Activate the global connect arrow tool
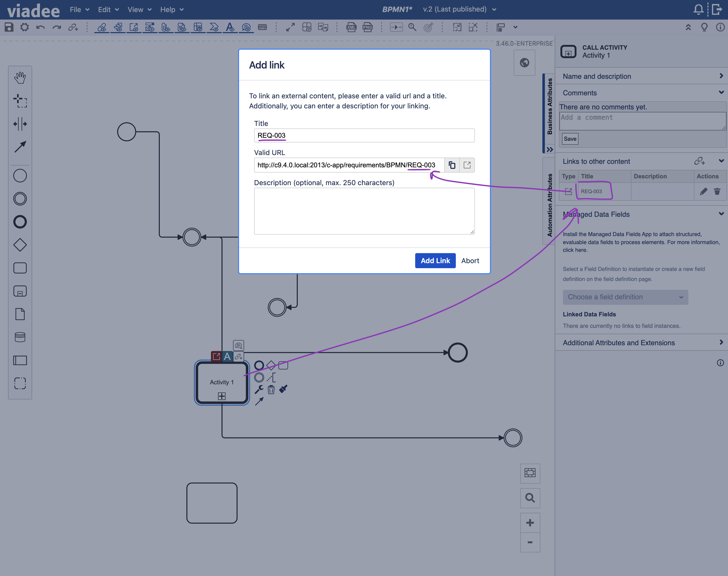This screenshot has height=576, width=728. (x=20, y=147)
